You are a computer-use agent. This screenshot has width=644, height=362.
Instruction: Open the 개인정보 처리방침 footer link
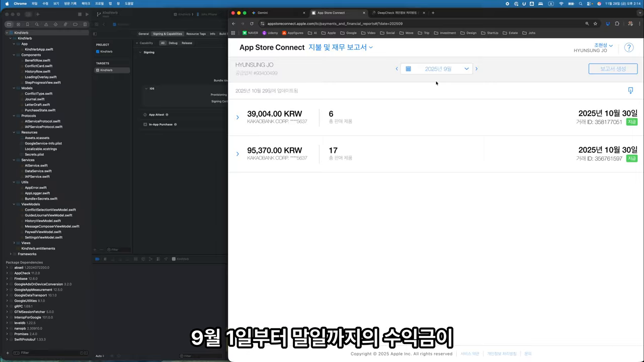coord(502,353)
